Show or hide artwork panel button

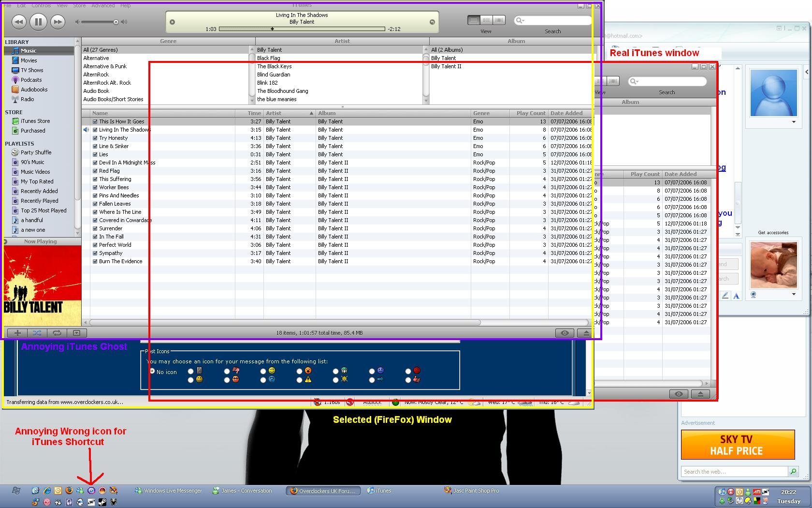(x=76, y=333)
